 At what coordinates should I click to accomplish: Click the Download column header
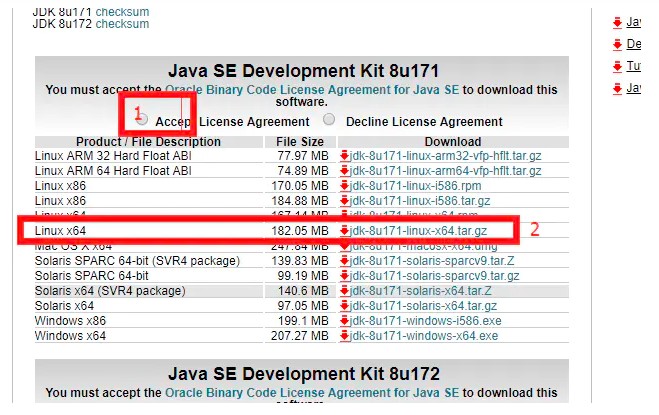[453, 142]
